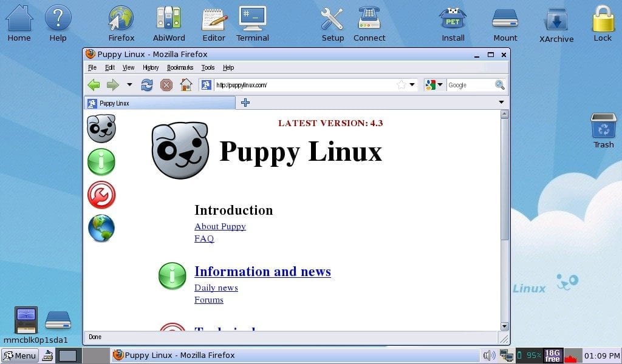622x364 pixels.
Task: Click the 18G free storage indicator
Action: coord(552,356)
